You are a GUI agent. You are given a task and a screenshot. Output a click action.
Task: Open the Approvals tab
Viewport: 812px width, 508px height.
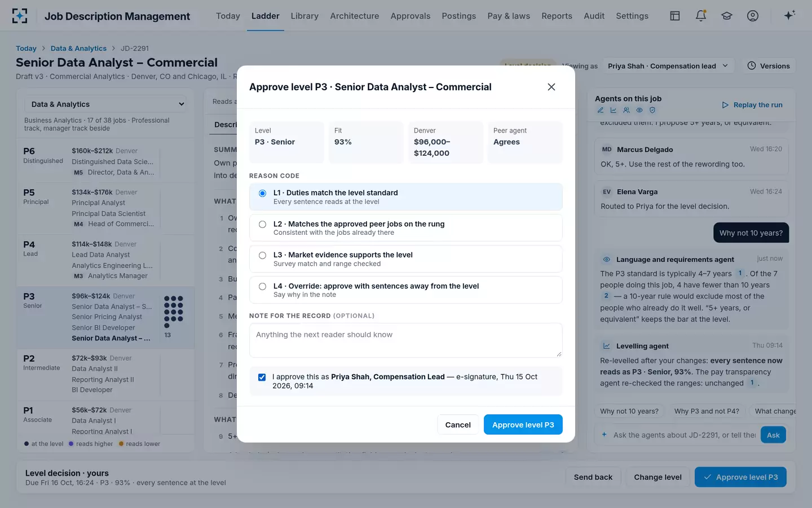[411, 16]
